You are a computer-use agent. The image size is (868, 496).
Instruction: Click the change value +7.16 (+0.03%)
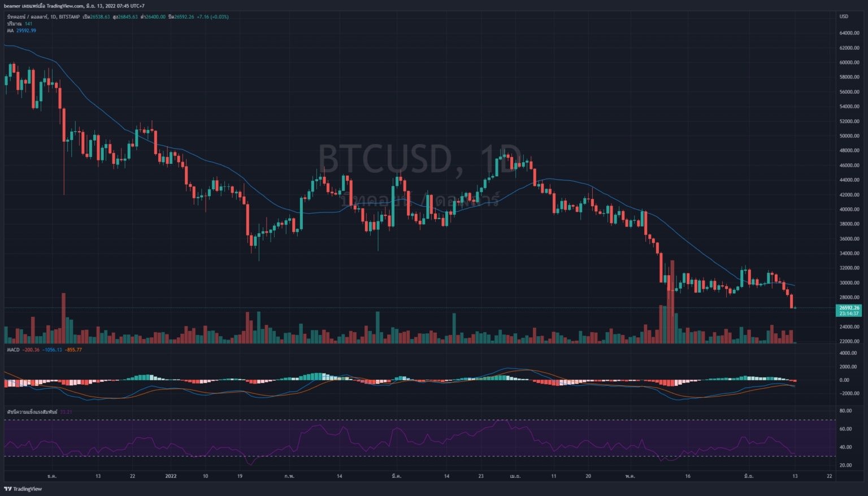pos(212,17)
